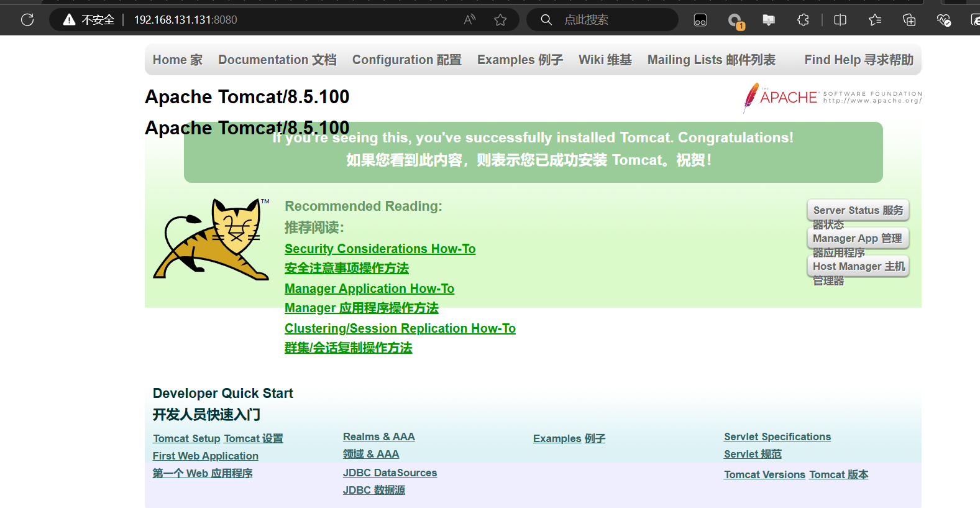Screen dimensions: 980x508
Task: Open Find Help 寻求帮助 in navigation bar
Action: (859, 60)
